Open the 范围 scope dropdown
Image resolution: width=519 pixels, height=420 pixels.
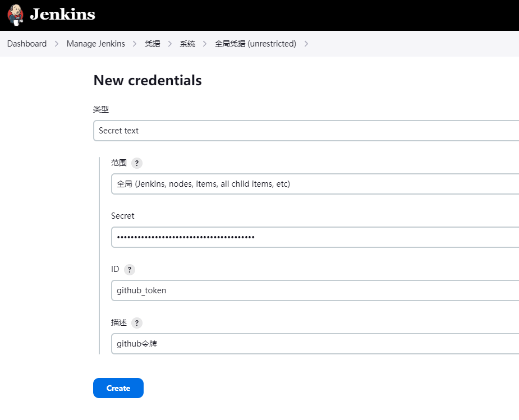pyautogui.click(x=315, y=184)
